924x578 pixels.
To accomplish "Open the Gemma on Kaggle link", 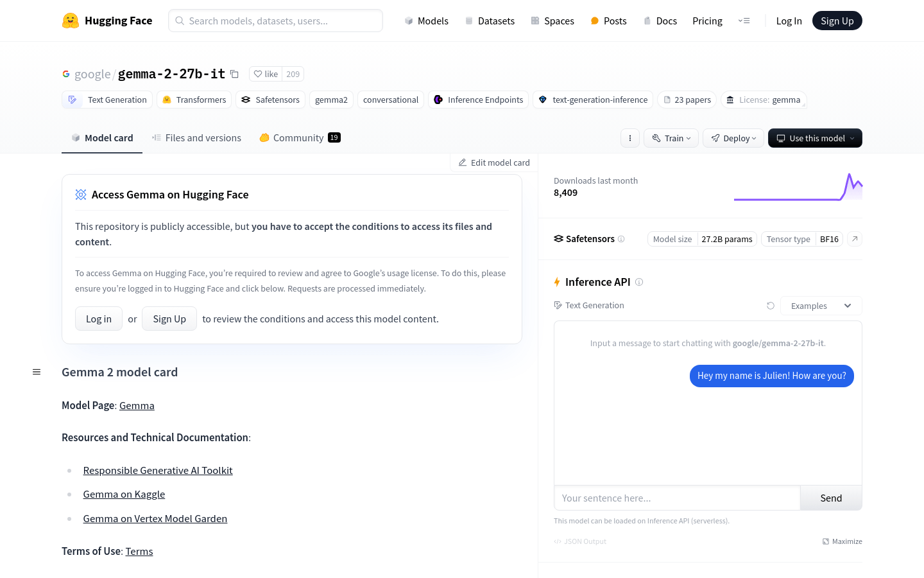I will [124, 495].
